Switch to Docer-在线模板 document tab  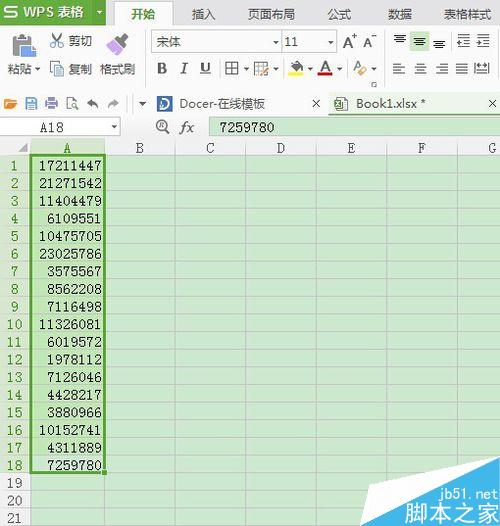[x=222, y=104]
